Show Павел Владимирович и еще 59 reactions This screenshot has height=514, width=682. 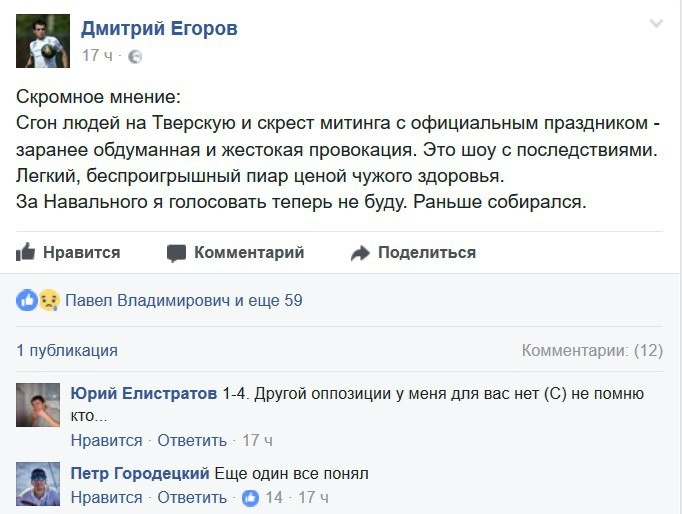tap(183, 300)
